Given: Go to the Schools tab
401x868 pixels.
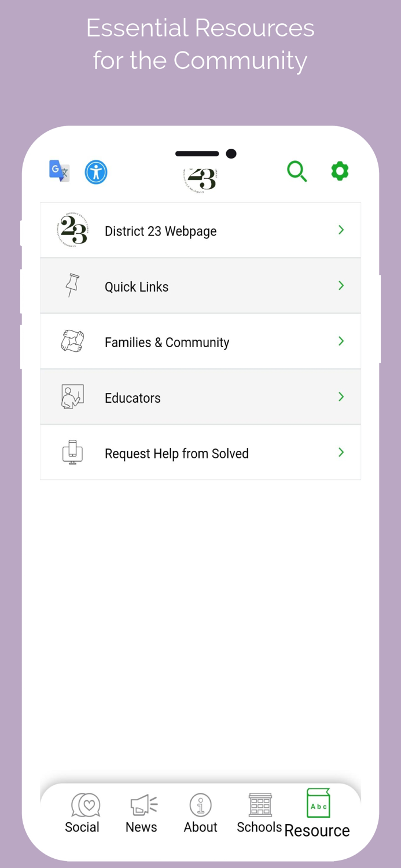Looking at the screenshot, I should tap(260, 813).
